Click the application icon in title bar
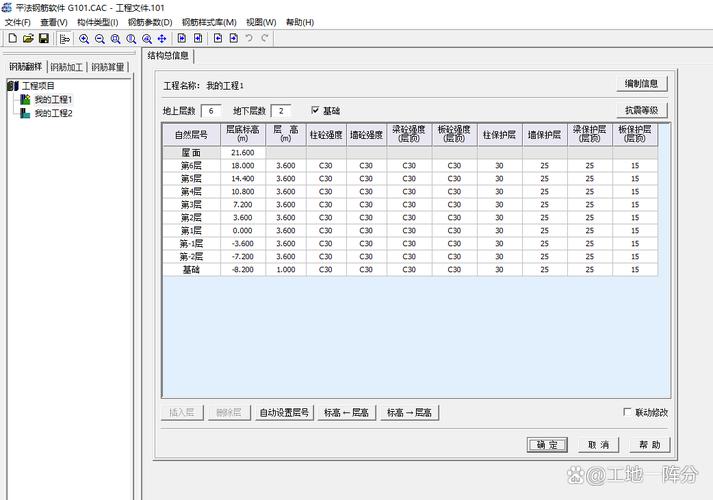 [7, 7]
